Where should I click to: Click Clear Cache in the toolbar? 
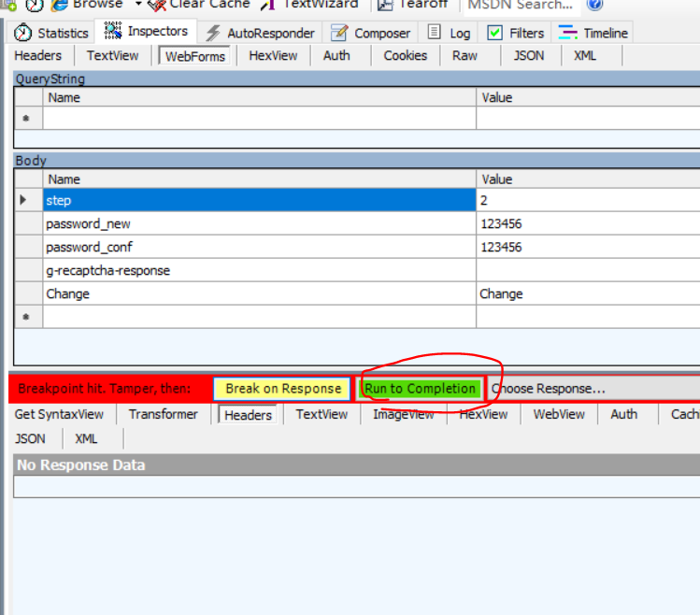199,5
